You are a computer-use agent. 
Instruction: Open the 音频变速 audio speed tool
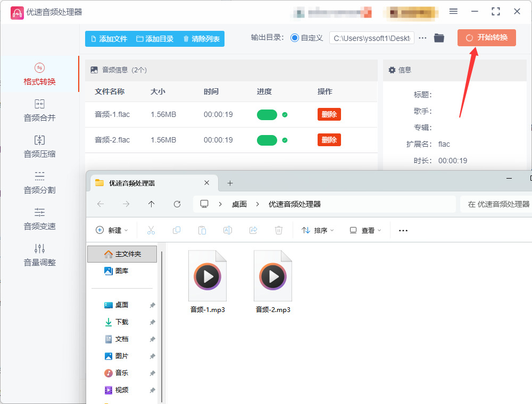[x=39, y=220]
